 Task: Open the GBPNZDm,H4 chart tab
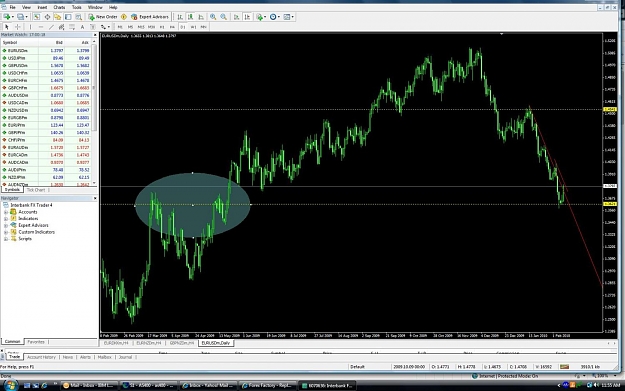pyautogui.click(x=182, y=343)
